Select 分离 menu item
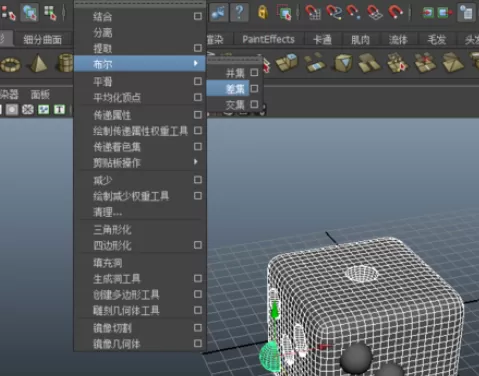Screen dimensions: 479x376 103,33
